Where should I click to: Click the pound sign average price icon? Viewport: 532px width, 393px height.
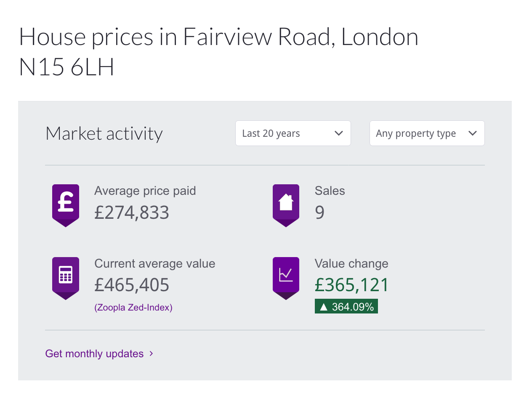(66, 205)
